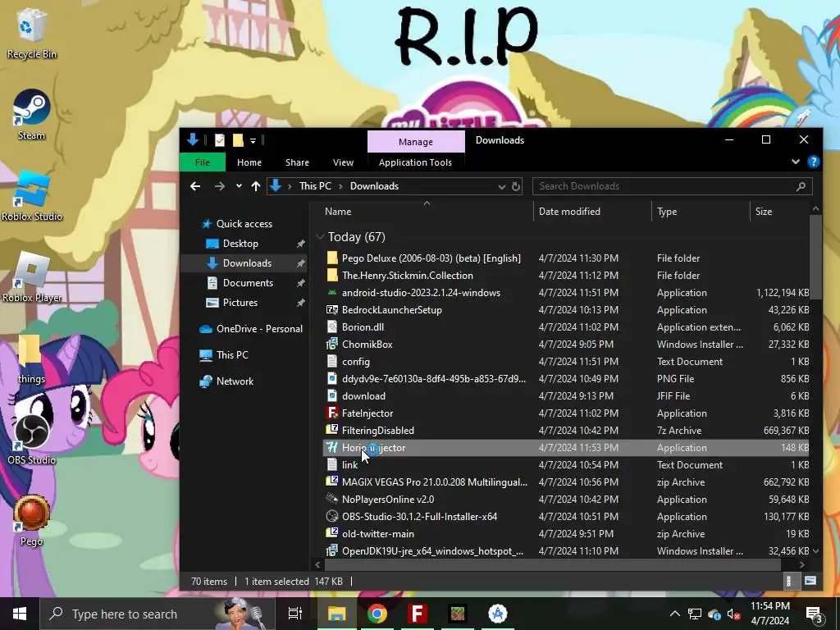Screen dimensions: 840x630
Task: Select the Manage contextual tab
Action: tap(416, 142)
